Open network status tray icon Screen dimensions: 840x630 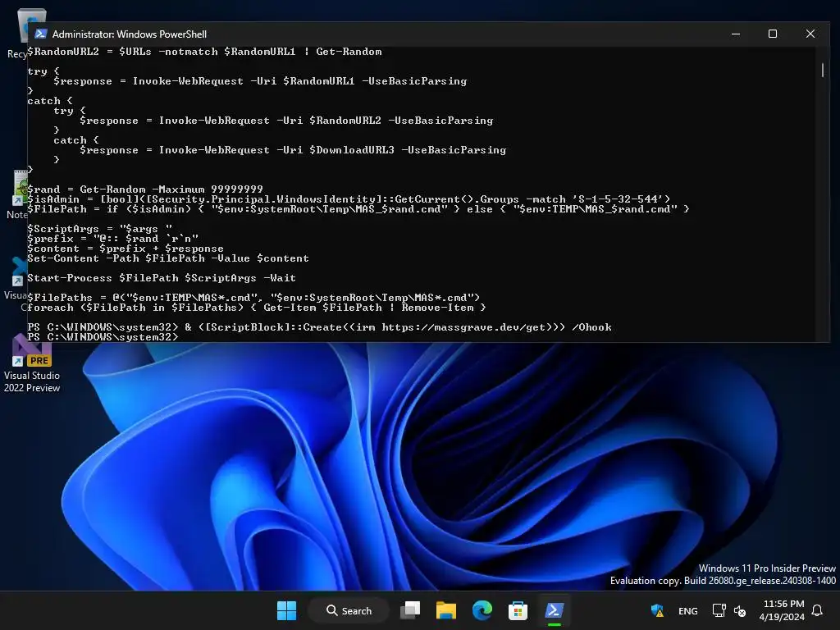point(719,610)
